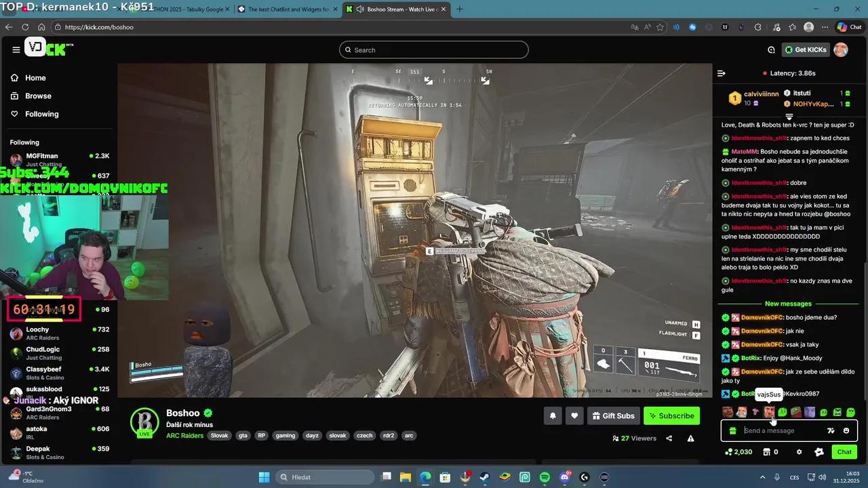Click the report warning triangle icon
This screenshot has height=488, width=868.
point(690,439)
